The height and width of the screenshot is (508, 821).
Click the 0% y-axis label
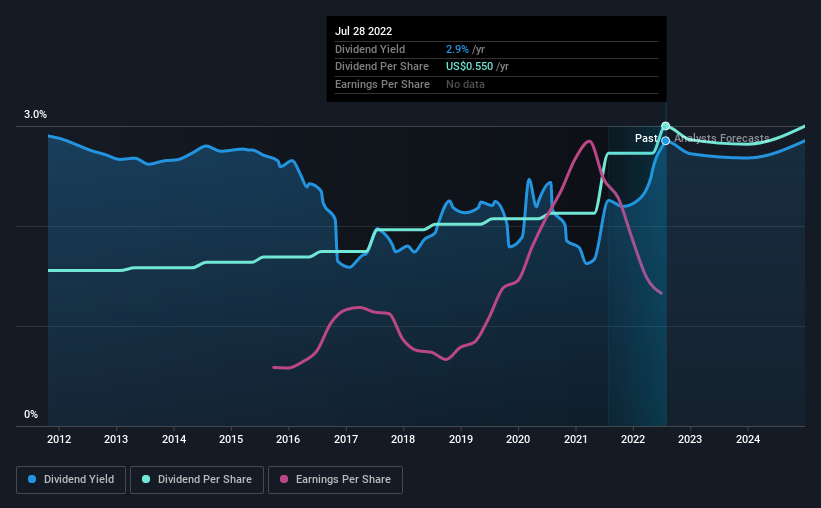point(31,414)
